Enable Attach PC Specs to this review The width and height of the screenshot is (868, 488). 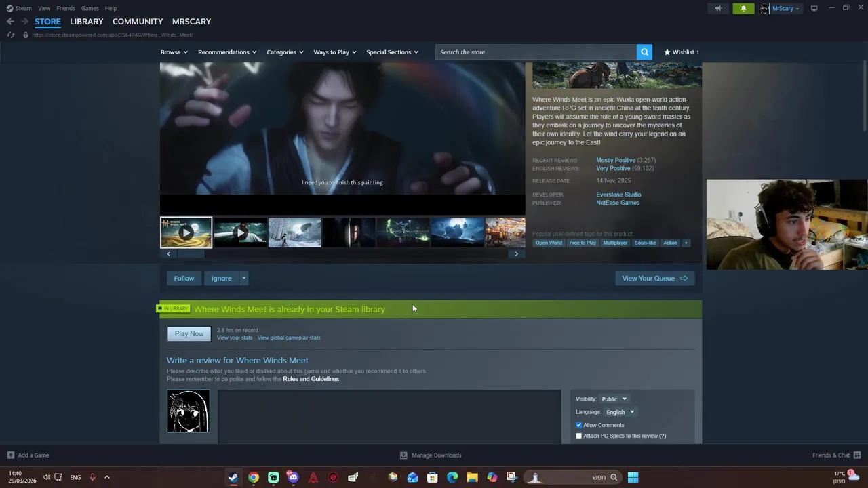[579, 436]
